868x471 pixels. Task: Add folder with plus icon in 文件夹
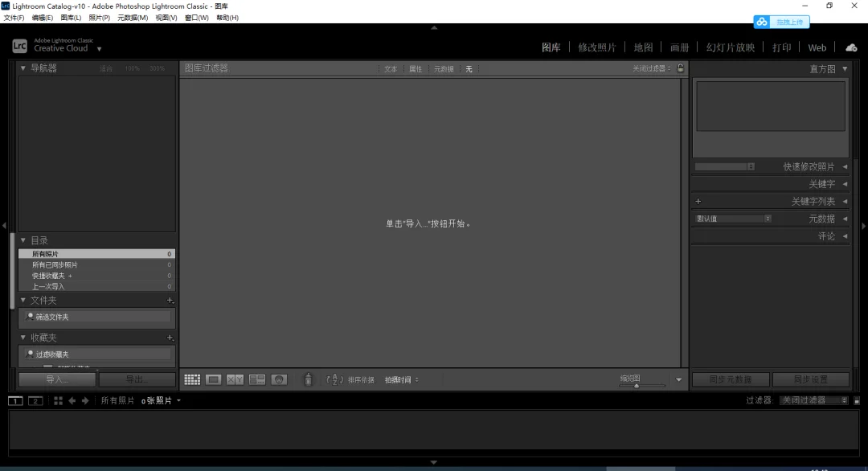coord(170,300)
